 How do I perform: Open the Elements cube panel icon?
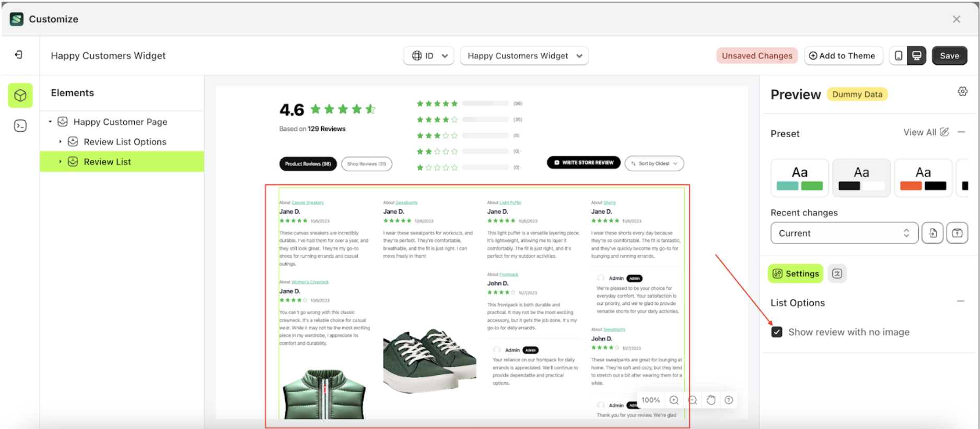20,96
